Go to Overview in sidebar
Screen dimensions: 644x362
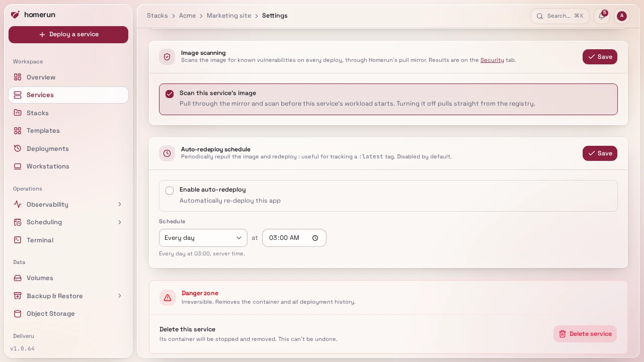(x=68, y=77)
